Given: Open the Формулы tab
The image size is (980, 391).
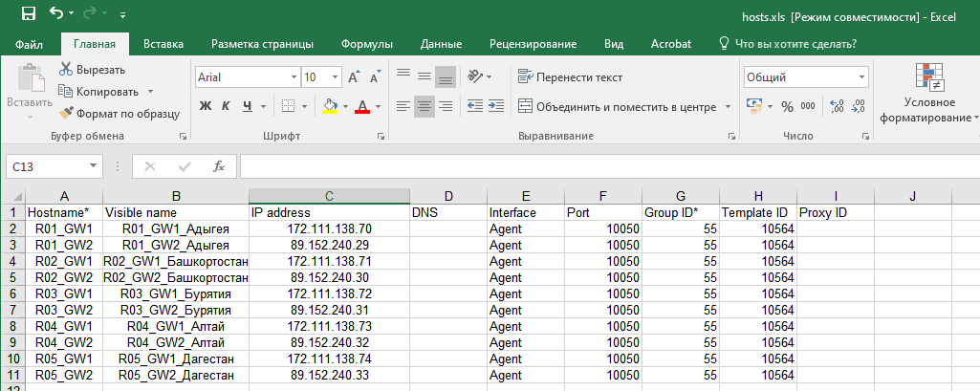Looking at the screenshot, I should coord(367,44).
